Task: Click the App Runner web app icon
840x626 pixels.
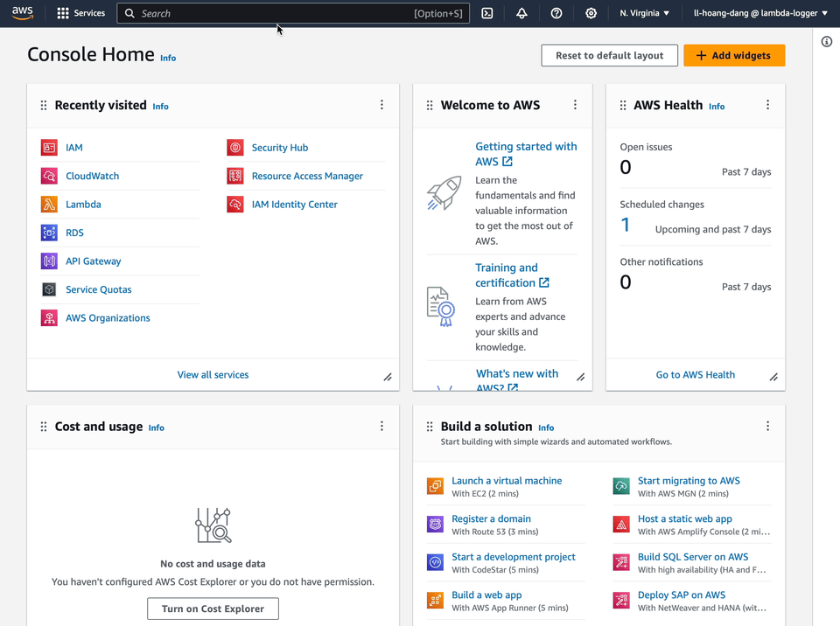Action: [x=435, y=601]
